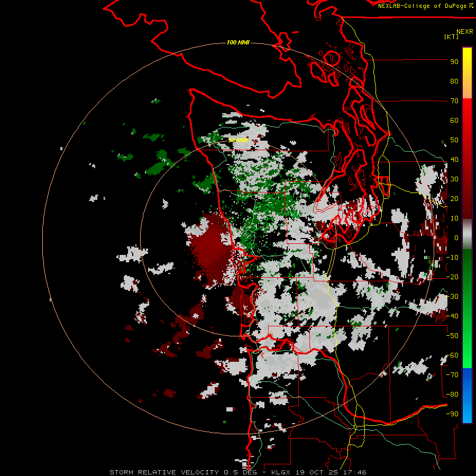Pick the blue segment of the color bar
The width and height of the screenshot is (476, 476).
tap(467, 396)
